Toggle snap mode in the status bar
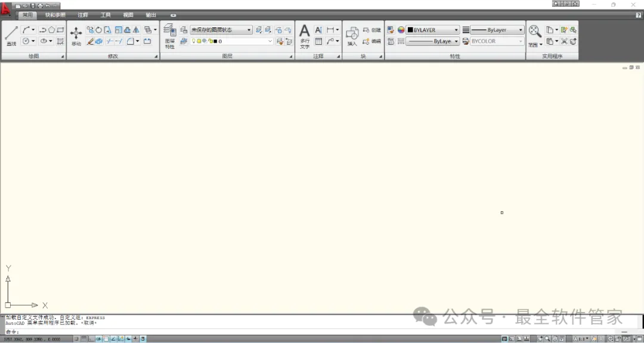Image resolution: width=644 pixels, height=343 pixels. (76, 339)
